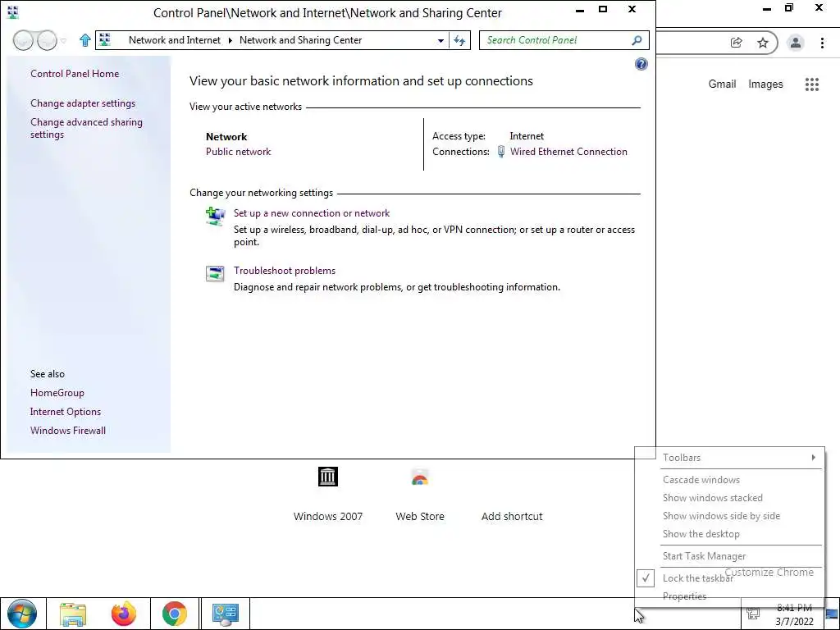Open File Explorer from the taskbar

tap(73, 614)
